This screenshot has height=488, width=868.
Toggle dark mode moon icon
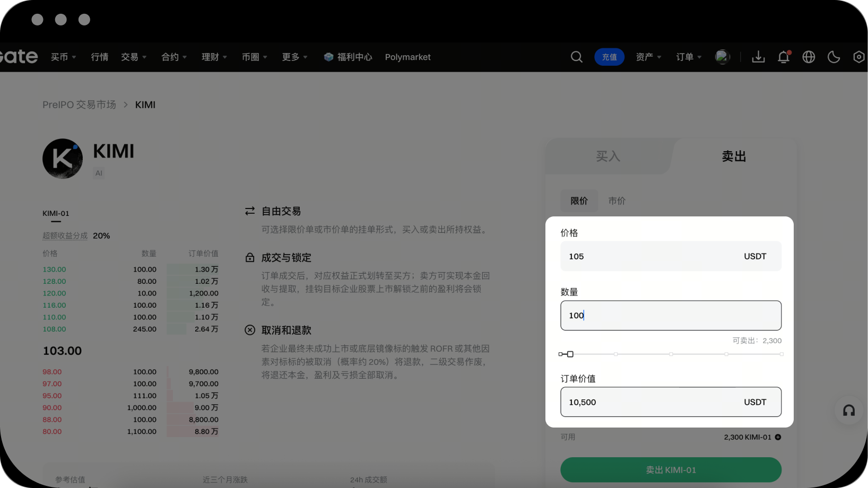point(834,57)
